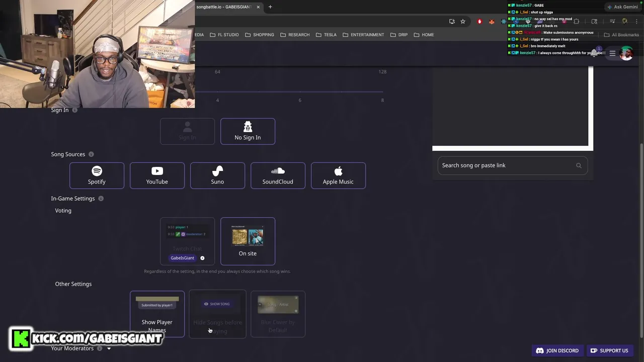Open the Chrome three-dot menu
This screenshot has height=362, width=644.
[636, 22]
